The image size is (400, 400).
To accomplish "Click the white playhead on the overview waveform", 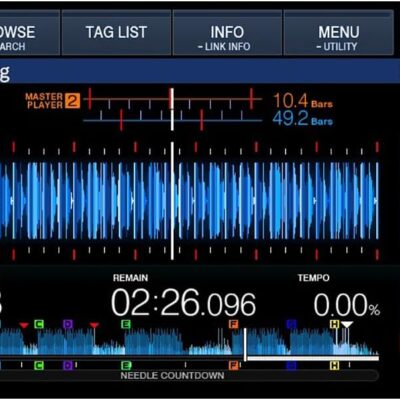I will pyautogui.click(x=245, y=345).
